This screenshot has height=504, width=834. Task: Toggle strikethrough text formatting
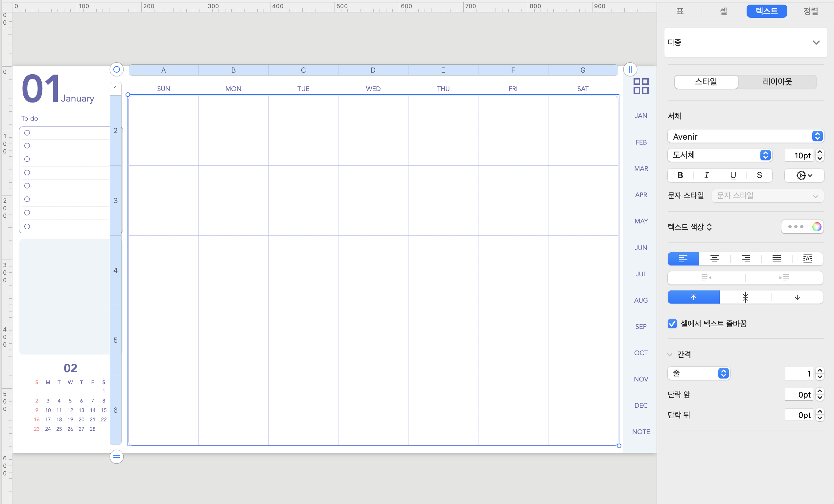point(759,175)
